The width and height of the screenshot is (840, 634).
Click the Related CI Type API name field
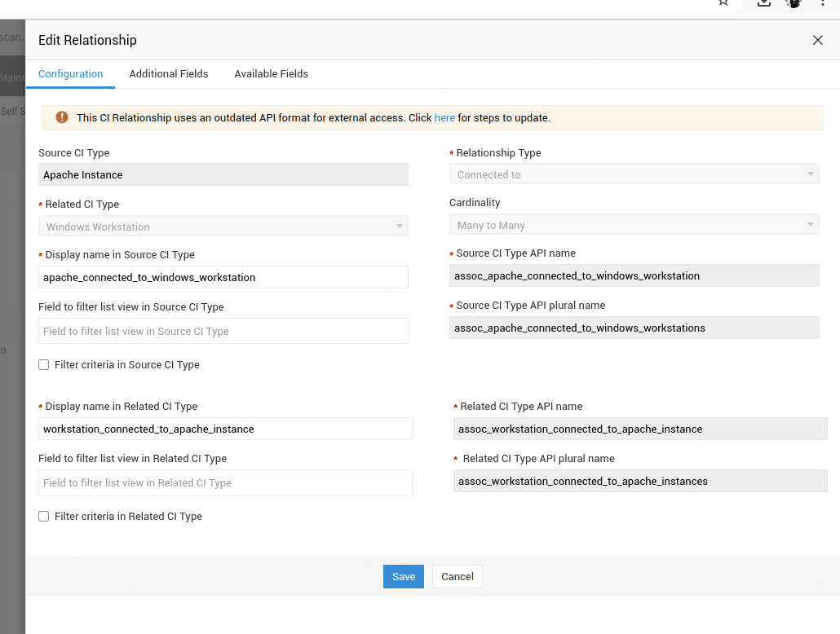coord(640,429)
